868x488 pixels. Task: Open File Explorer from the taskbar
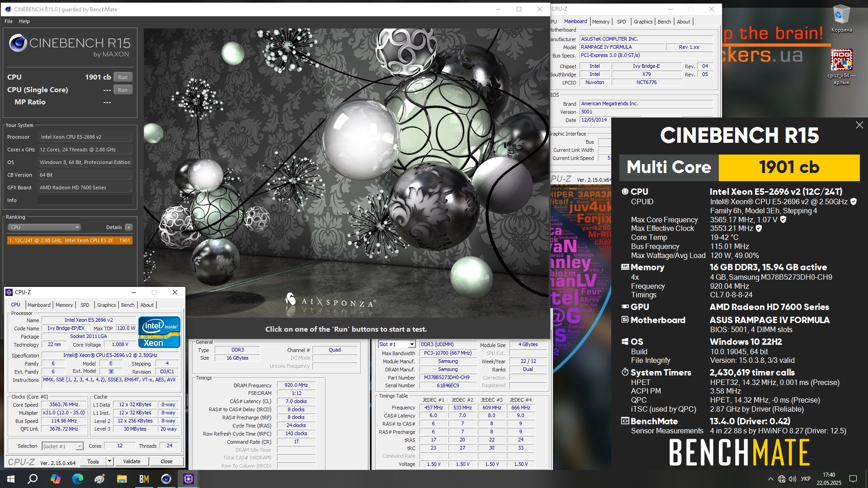click(x=122, y=479)
